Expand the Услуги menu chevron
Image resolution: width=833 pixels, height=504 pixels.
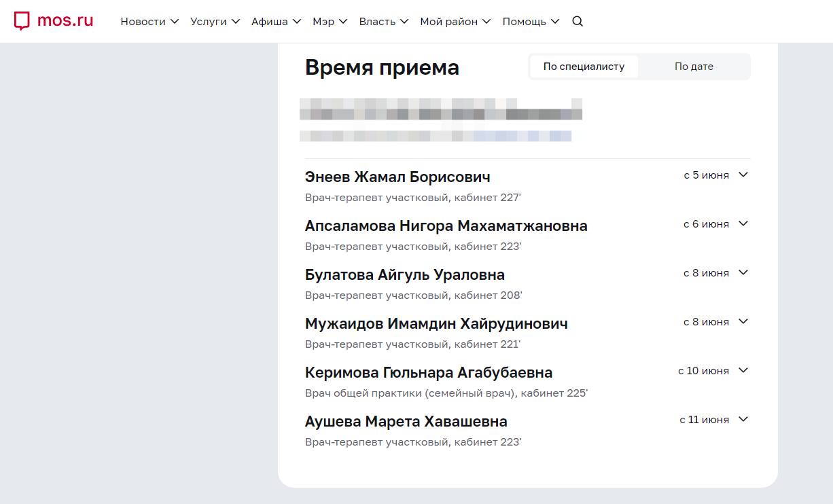pos(236,21)
